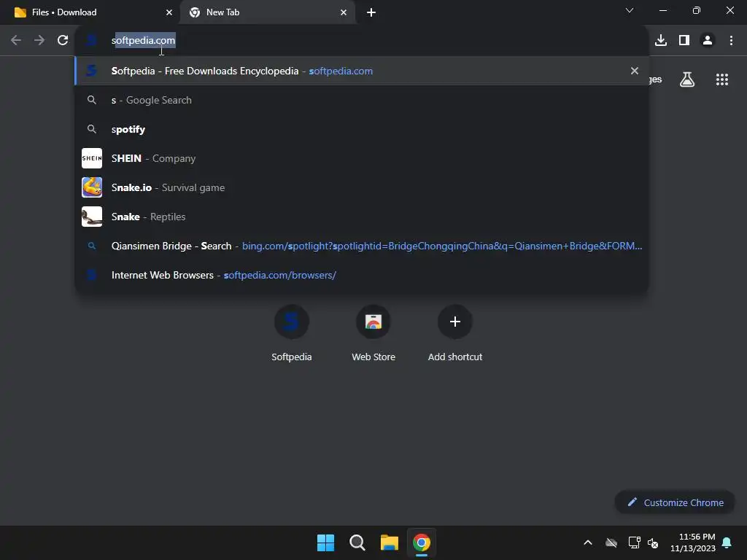Reload the page with the refresh icon
This screenshot has height=560, width=747.
63,40
